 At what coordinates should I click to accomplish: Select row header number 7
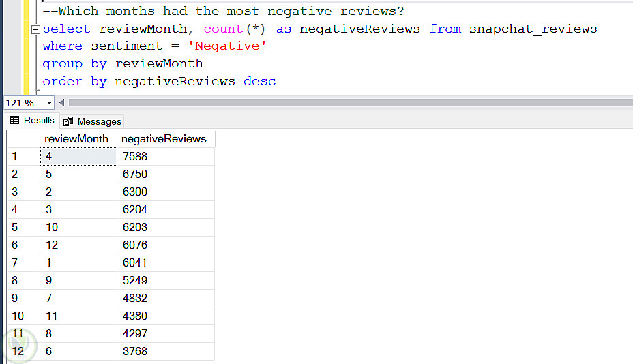point(23,262)
